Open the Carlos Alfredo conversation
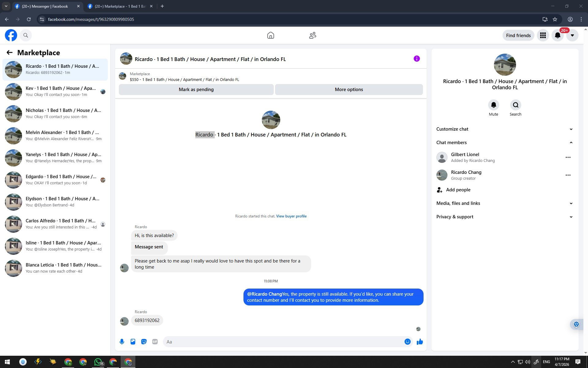 55,224
